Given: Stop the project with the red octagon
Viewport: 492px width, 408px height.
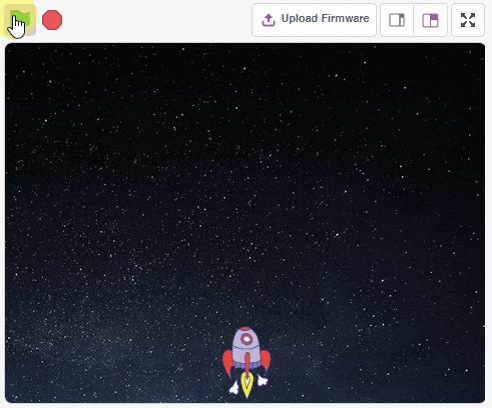Looking at the screenshot, I should click(x=52, y=20).
